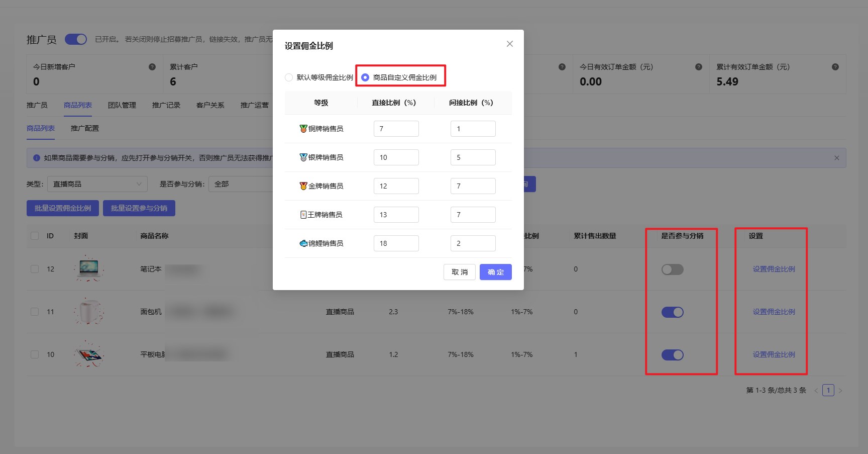
Task: Open the 类型 dropdown showing 直播商品
Action: 97,184
